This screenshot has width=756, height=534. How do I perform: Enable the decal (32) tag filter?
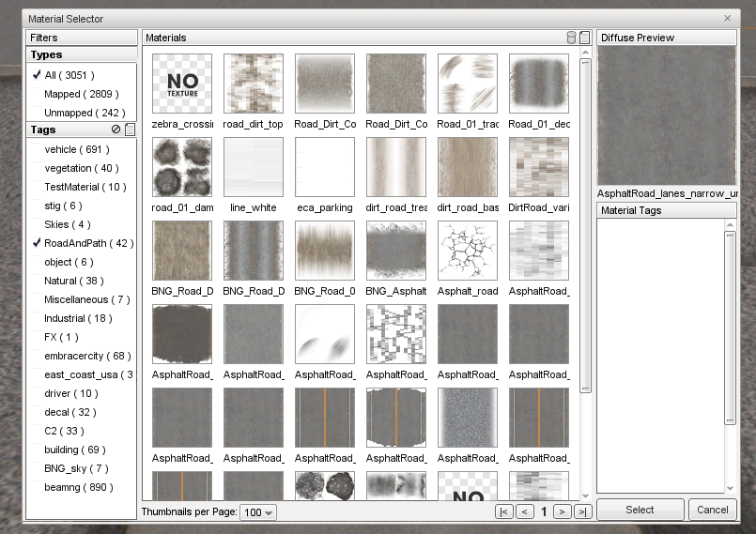tap(69, 413)
